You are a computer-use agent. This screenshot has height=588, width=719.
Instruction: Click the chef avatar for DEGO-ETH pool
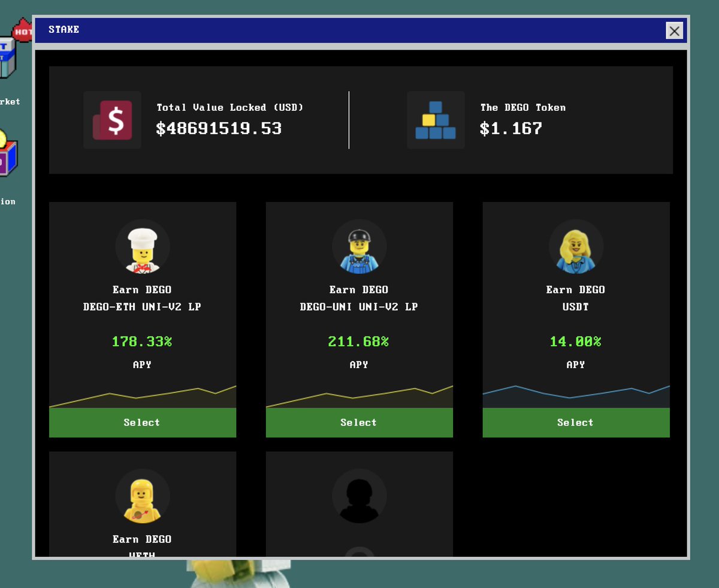coord(143,247)
